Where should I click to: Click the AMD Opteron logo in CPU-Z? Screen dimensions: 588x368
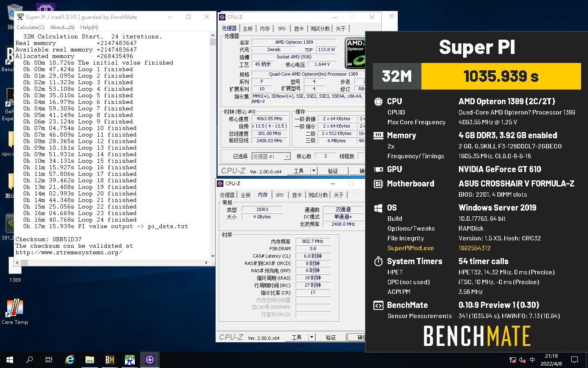(x=355, y=53)
